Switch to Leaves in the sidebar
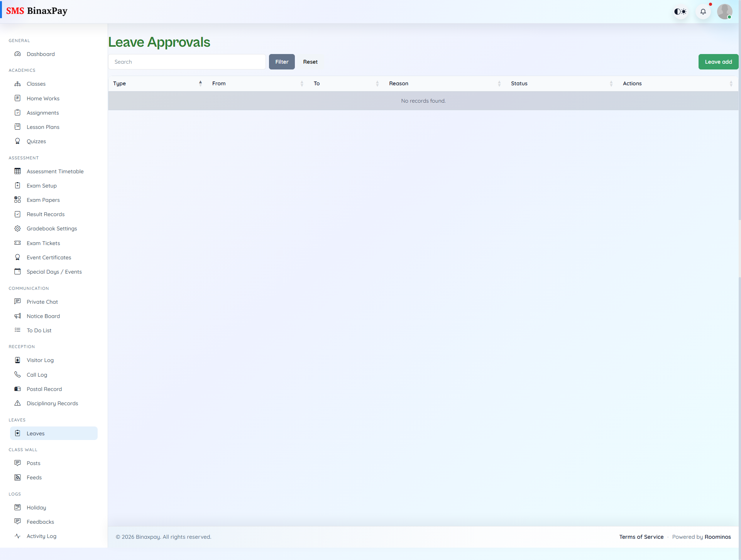This screenshot has height=560, width=741. [36, 433]
